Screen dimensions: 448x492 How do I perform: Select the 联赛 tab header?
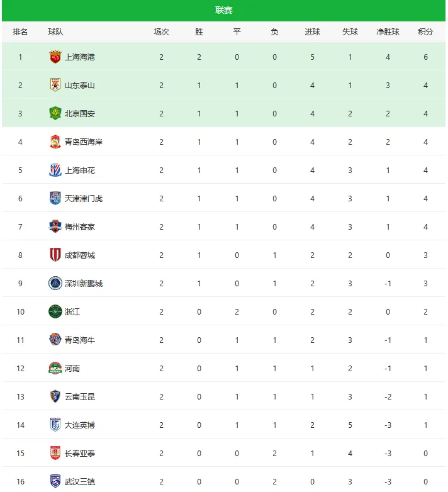point(224,10)
